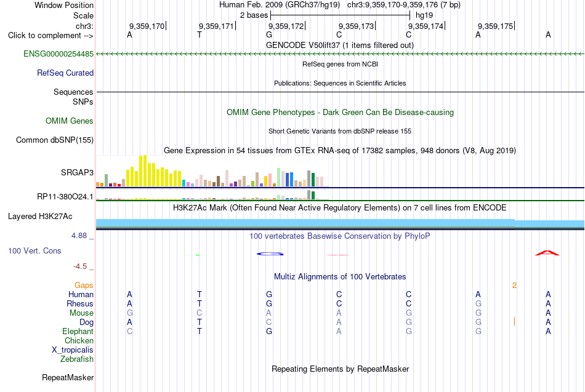Click the Layered H3K27Ac track label
585x392 pixels.
point(40,217)
